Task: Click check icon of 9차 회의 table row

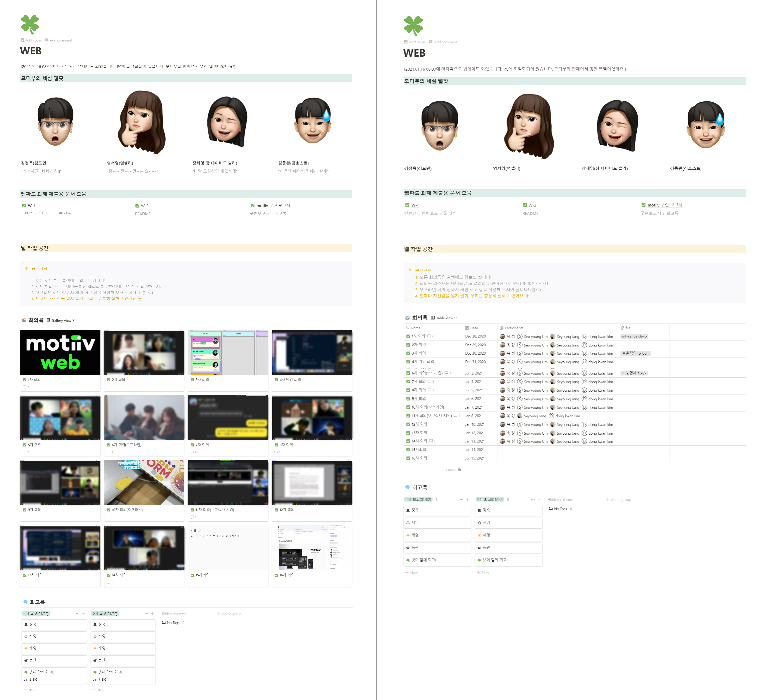Action: coord(408,399)
